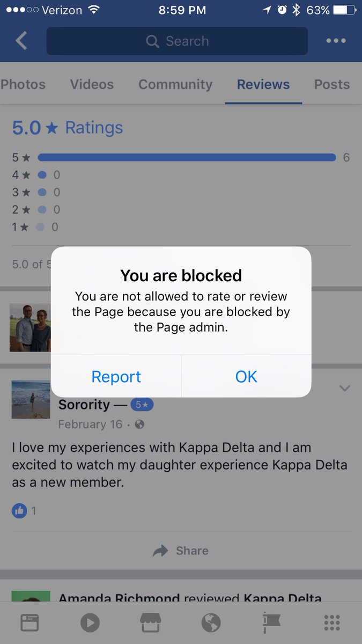Image resolution: width=362 pixels, height=644 pixels.
Task: Tap OK to dismiss blocked dialog
Action: (247, 376)
